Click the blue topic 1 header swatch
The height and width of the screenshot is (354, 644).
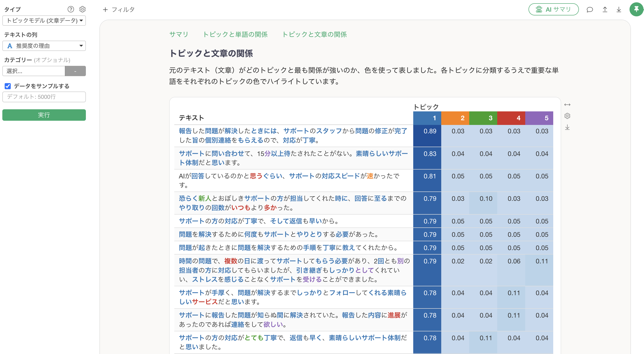point(427,118)
